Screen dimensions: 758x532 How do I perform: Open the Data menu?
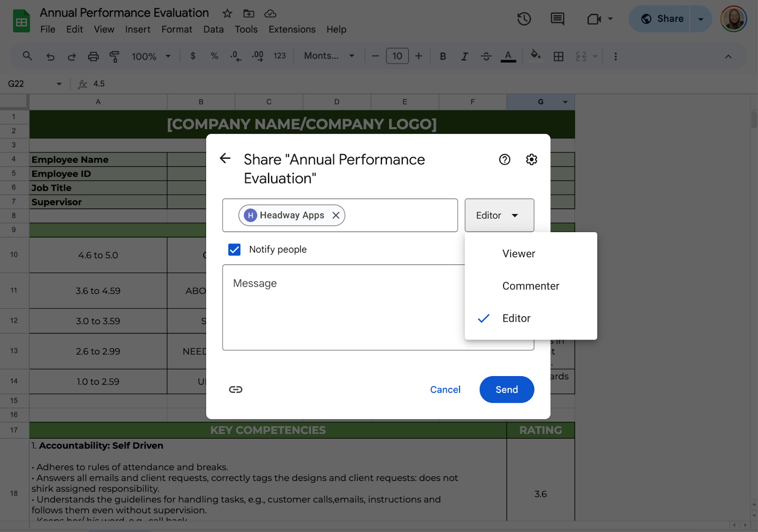[x=213, y=29]
